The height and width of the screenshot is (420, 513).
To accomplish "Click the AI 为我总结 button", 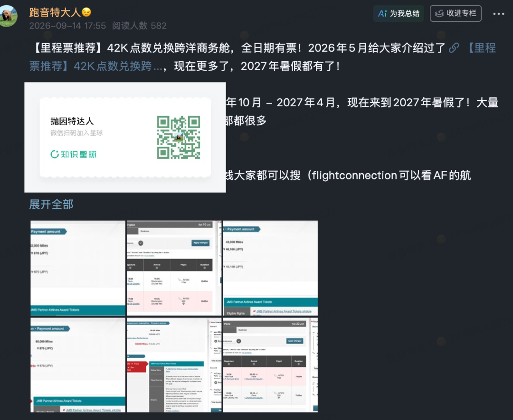I will tap(399, 13).
